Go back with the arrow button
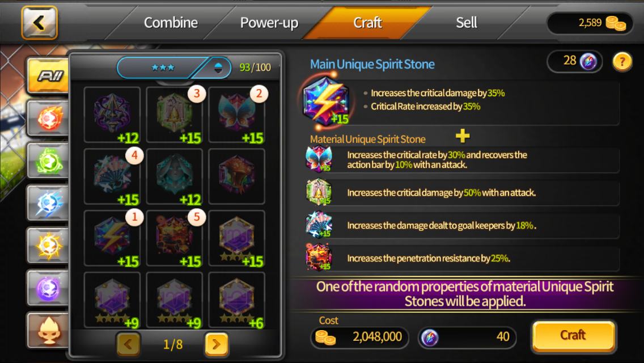The height and width of the screenshot is (363, 644). [40, 23]
